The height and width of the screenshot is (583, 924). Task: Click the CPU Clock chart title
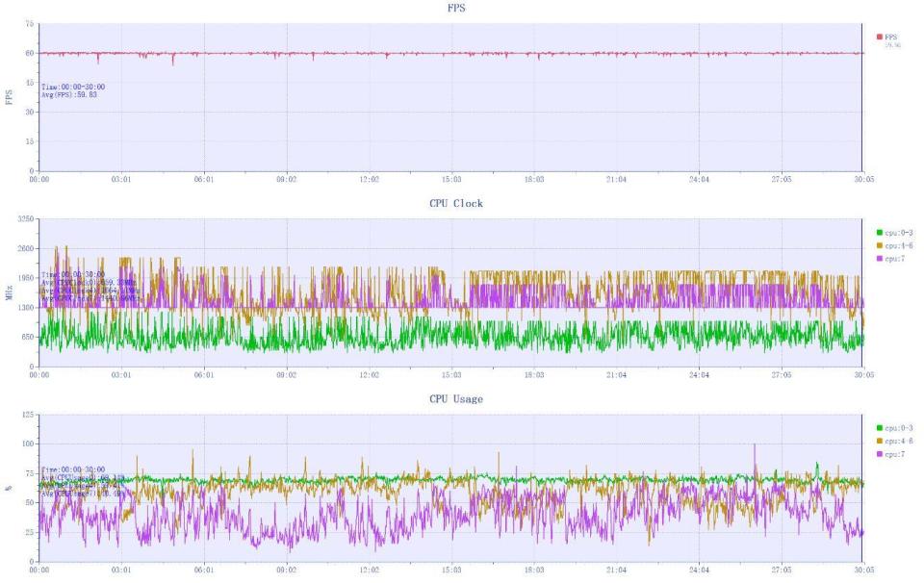pyautogui.click(x=456, y=203)
